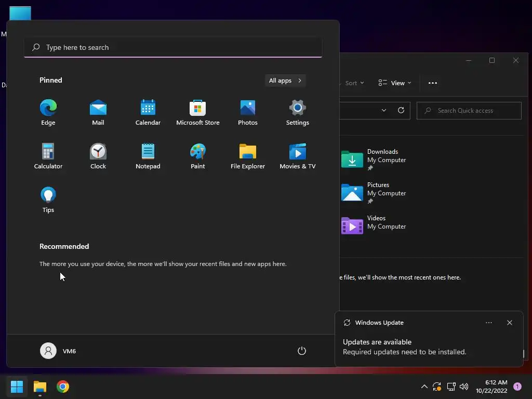Expand address bar history dropdown
Viewport: 532px width, 399px height.
tap(384, 110)
